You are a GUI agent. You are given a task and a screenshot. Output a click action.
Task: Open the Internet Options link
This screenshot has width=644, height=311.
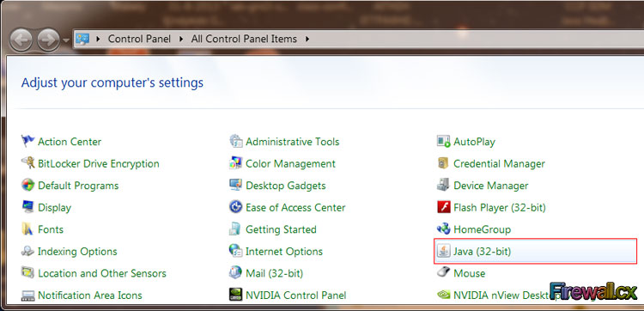coord(284,252)
